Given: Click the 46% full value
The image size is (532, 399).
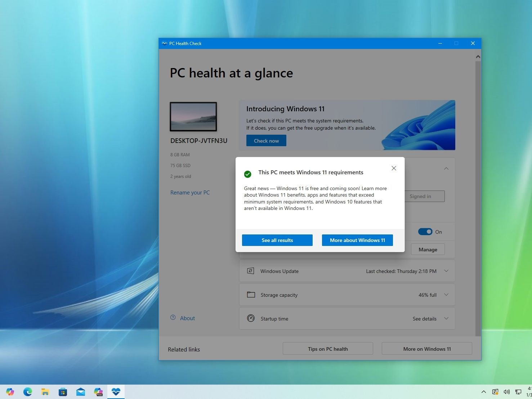Looking at the screenshot, I should (428, 295).
